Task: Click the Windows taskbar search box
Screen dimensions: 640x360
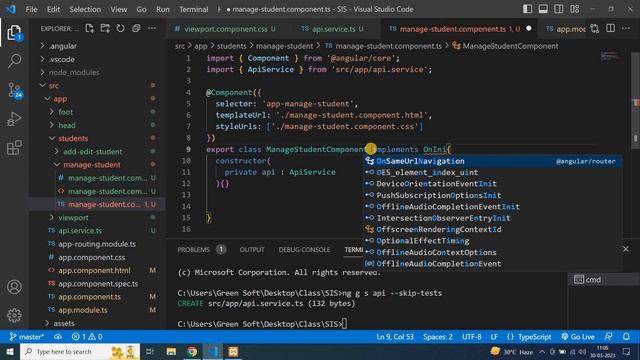Action: pos(80,351)
